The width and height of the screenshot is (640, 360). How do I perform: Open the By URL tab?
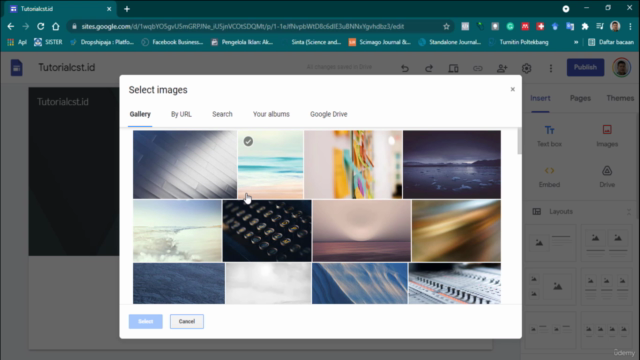(181, 114)
